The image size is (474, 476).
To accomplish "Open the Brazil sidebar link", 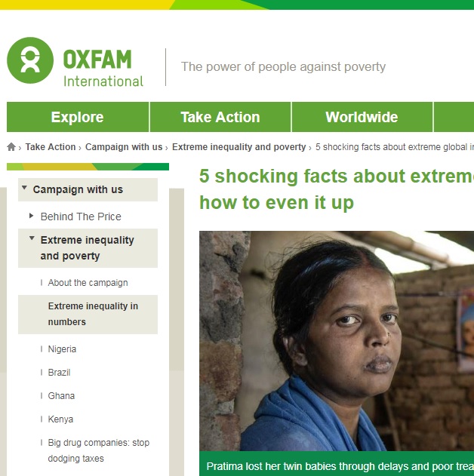I will click(x=59, y=373).
